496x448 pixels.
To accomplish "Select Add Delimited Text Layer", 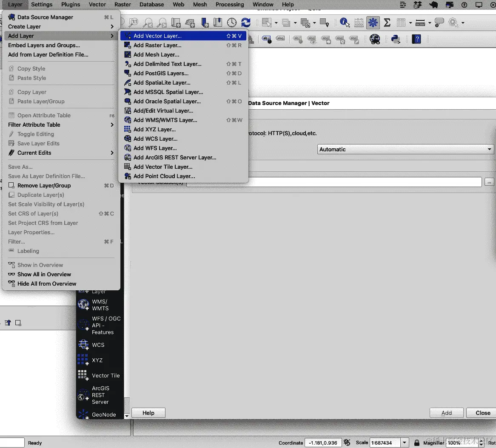I will [183, 64].
